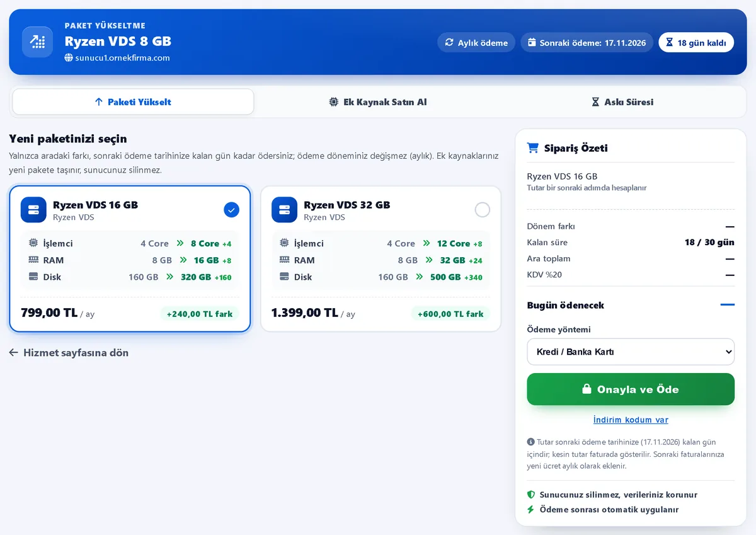Screen dimensions: 756x535
Task: Click the disk icon in the 16 GB card
Action: 33,277
